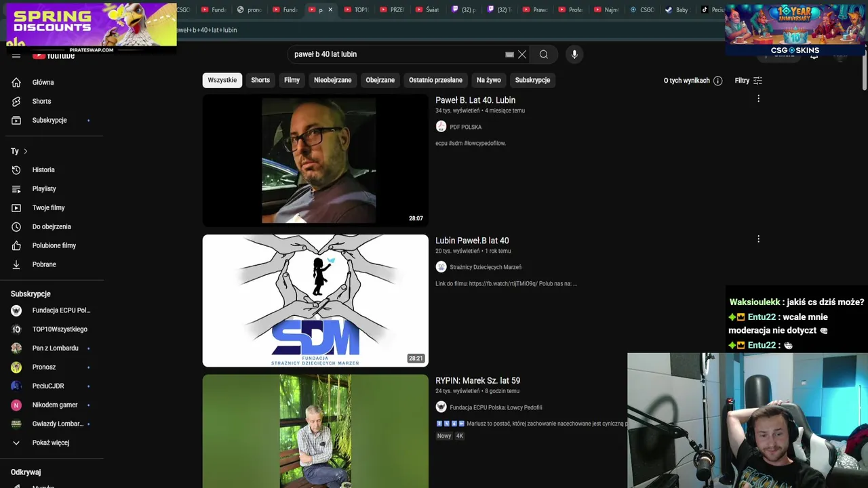Viewport: 868px width, 488px height.
Task: Switch to the Świat browser tab
Action: coord(427,9)
